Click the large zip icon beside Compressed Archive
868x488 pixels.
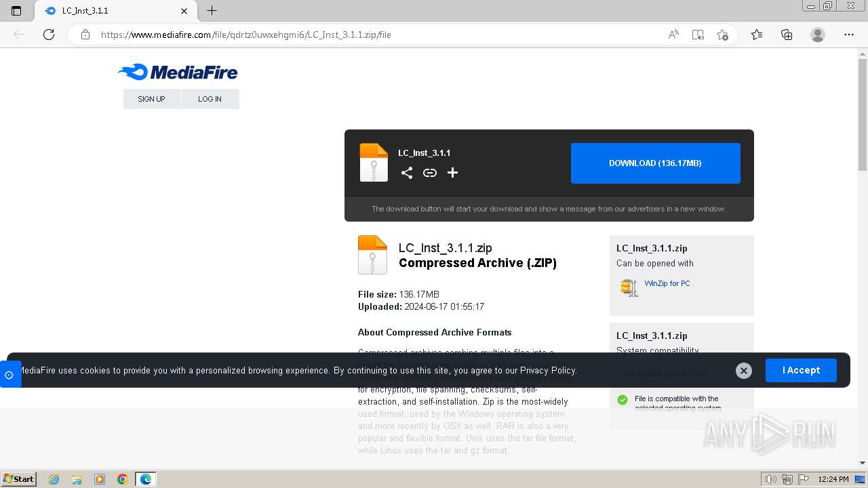tap(372, 255)
